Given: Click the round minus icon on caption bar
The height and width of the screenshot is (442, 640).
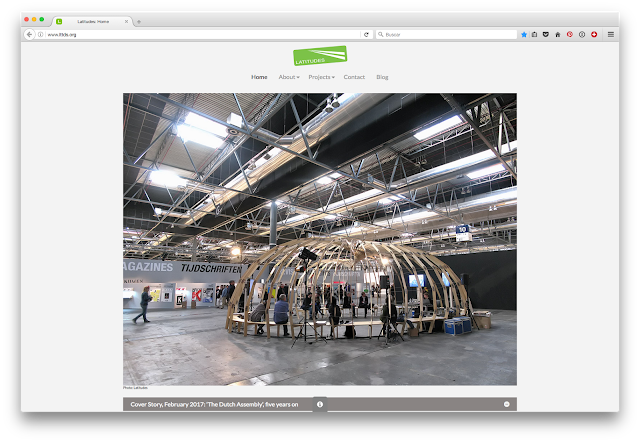Looking at the screenshot, I should coord(507,404).
